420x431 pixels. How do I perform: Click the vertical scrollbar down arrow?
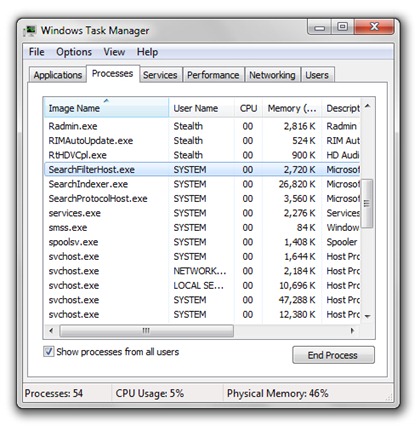coord(367,316)
